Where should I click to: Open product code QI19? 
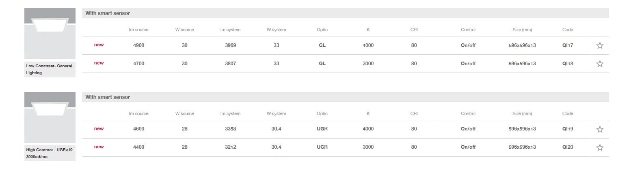(567, 129)
